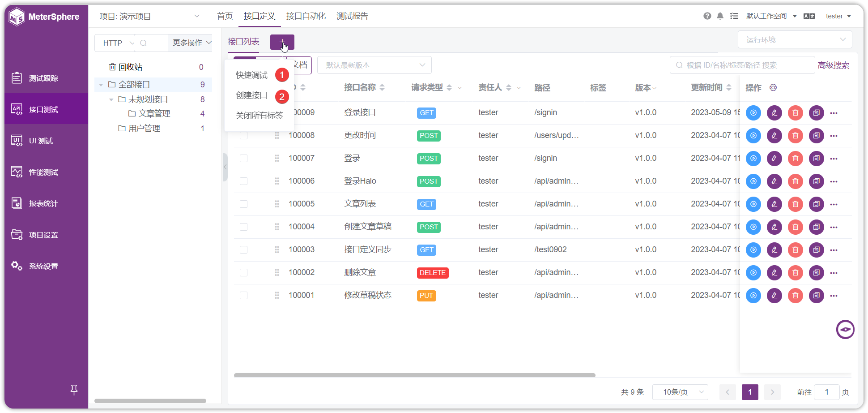The width and height of the screenshot is (868, 413).
Task: Select checkbox for row 100005
Action: click(244, 204)
